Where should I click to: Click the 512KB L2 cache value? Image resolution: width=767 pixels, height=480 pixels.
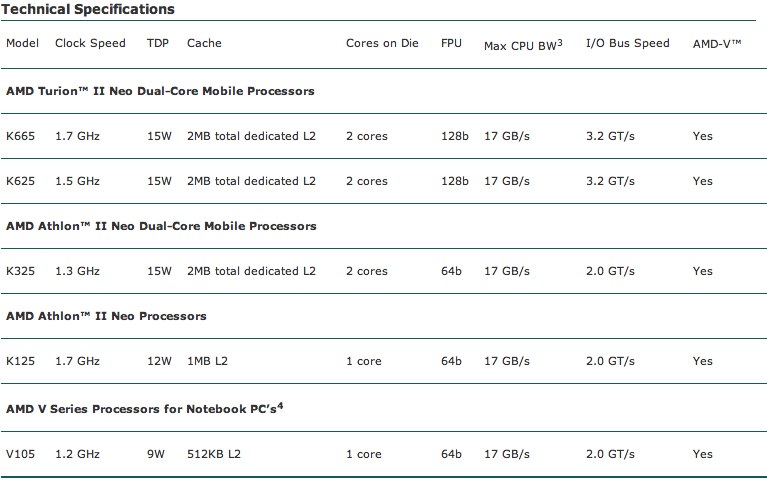coord(215,454)
